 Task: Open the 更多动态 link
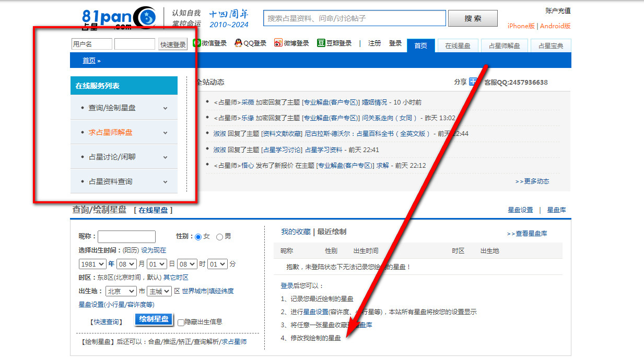pyautogui.click(x=532, y=181)
